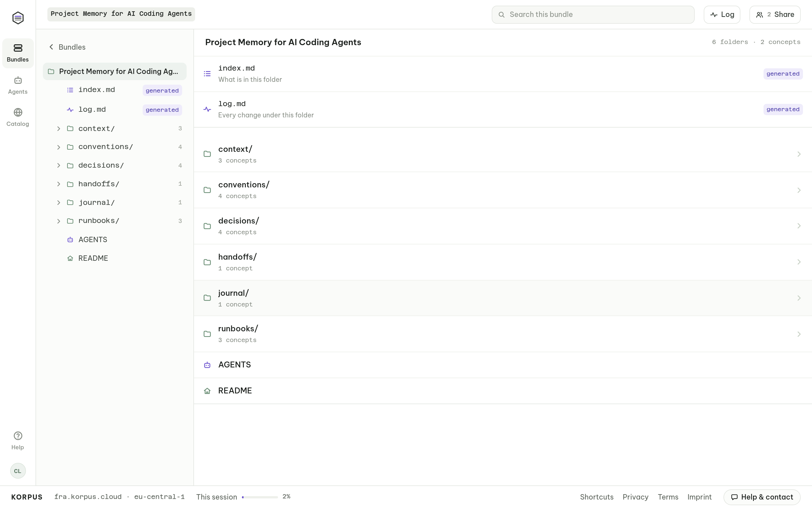Expand the journal/ folder in tree
The height and width of the screenshot is (508, 812).
59,203
